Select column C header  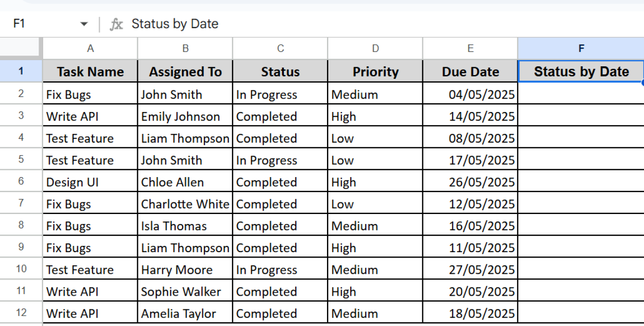(x=280, y=49)
